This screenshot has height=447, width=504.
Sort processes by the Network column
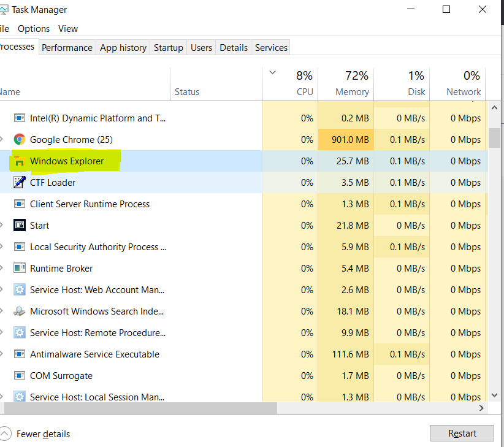(457, 84)
